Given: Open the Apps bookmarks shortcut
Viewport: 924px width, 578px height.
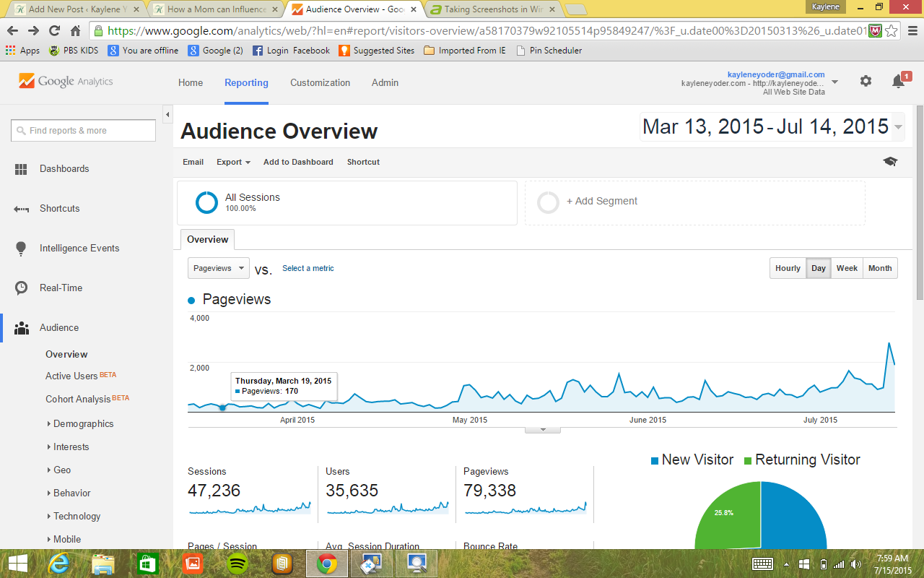Looking at the screenshot, I should coord(22,51).
